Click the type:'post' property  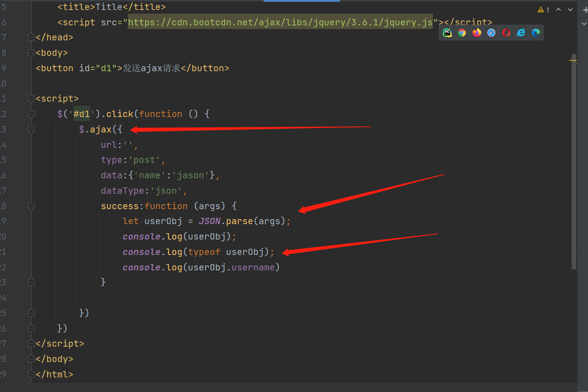click(x=133, y=160)
